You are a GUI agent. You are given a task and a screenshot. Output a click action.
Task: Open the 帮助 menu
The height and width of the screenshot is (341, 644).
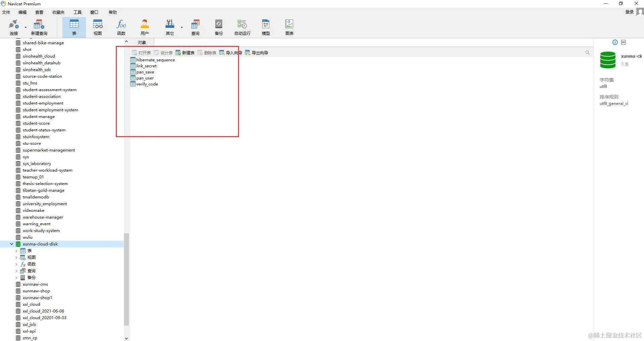pyautogui.click(x=113, y=12)
